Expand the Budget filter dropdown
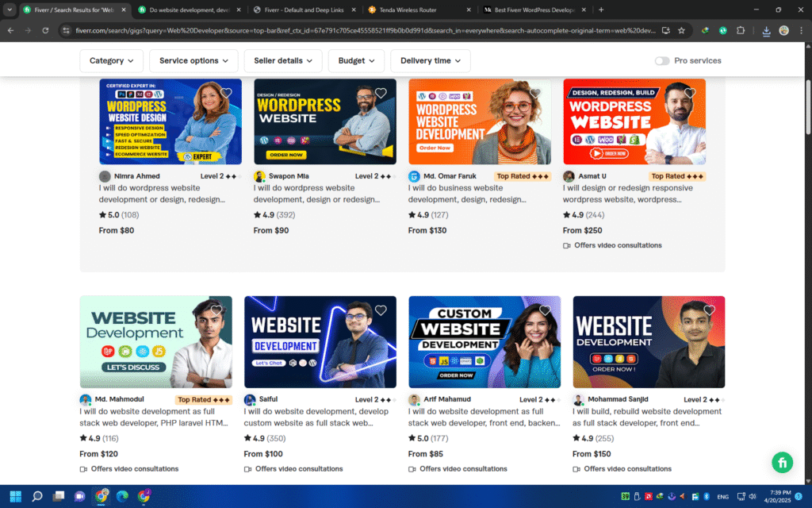The width and height of the screenshot is (812, 508). tap(356, 61)
